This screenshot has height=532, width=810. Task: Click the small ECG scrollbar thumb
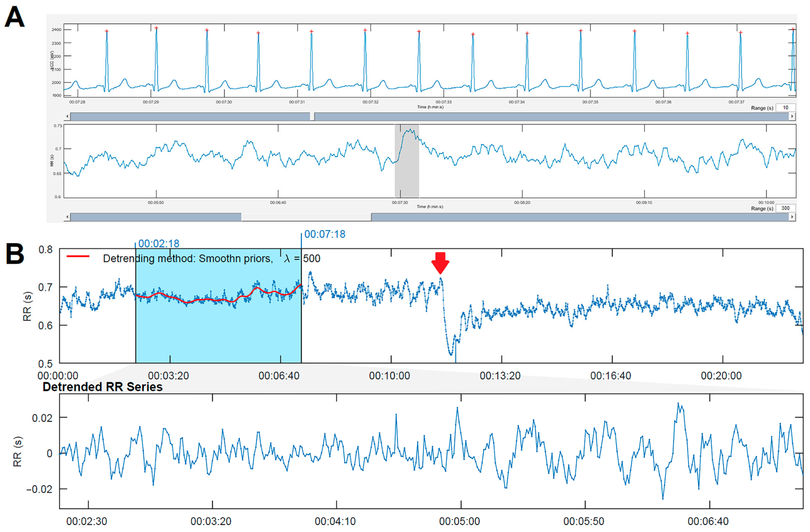click(x=312, y=116)
